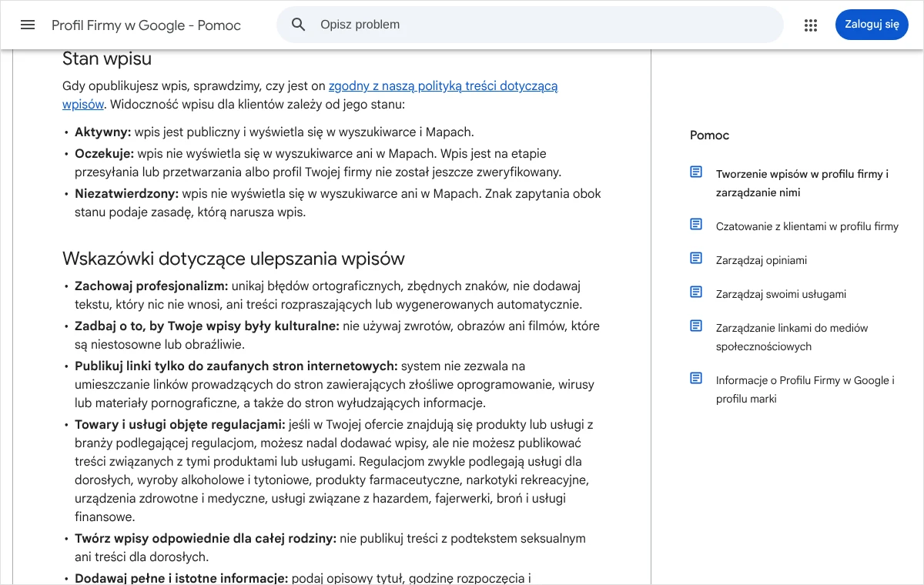Open Czatowanie z klientami w profilu firmy

coord(807,226)
